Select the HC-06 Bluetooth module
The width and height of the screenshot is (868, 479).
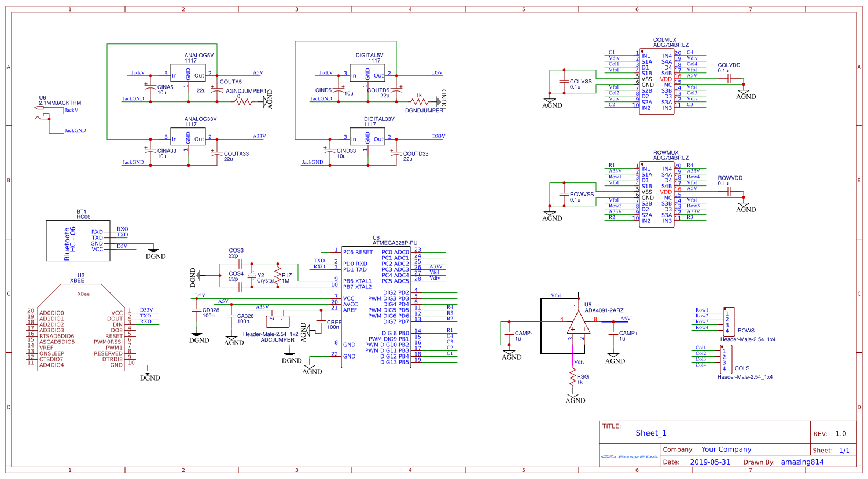[x=78, y=240]
